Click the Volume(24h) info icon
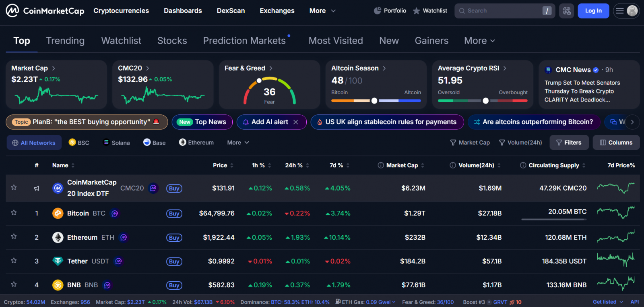 tap(453, 166)
